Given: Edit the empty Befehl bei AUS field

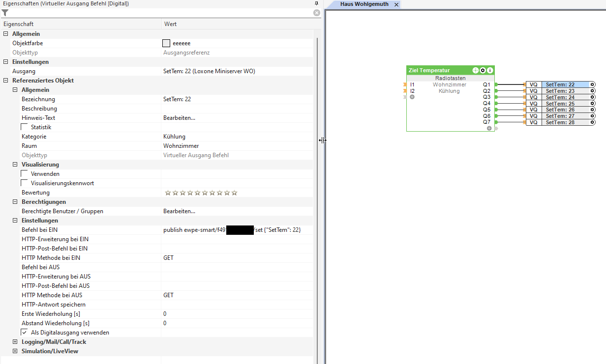Looking at the screenshot, I should coord(237,267).
